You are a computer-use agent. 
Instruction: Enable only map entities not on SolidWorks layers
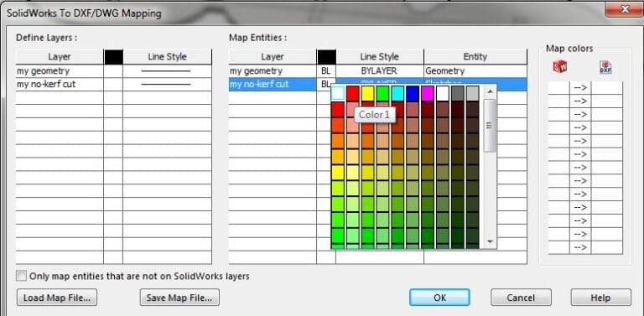(21, 276)
